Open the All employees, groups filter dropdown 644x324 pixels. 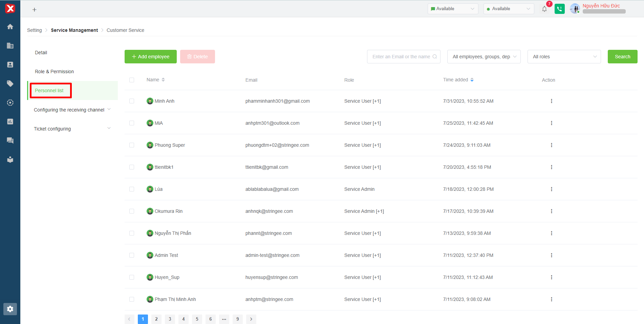pyautogui.click(x=484, y=57)
